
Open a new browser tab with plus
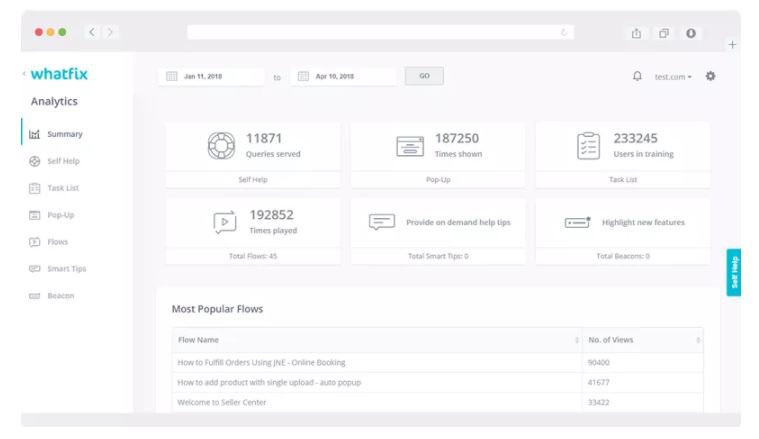pos(732,45)
